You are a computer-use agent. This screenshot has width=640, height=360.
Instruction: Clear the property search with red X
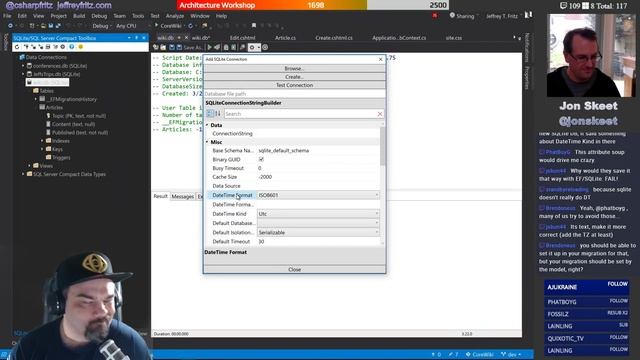pos(380,114)
